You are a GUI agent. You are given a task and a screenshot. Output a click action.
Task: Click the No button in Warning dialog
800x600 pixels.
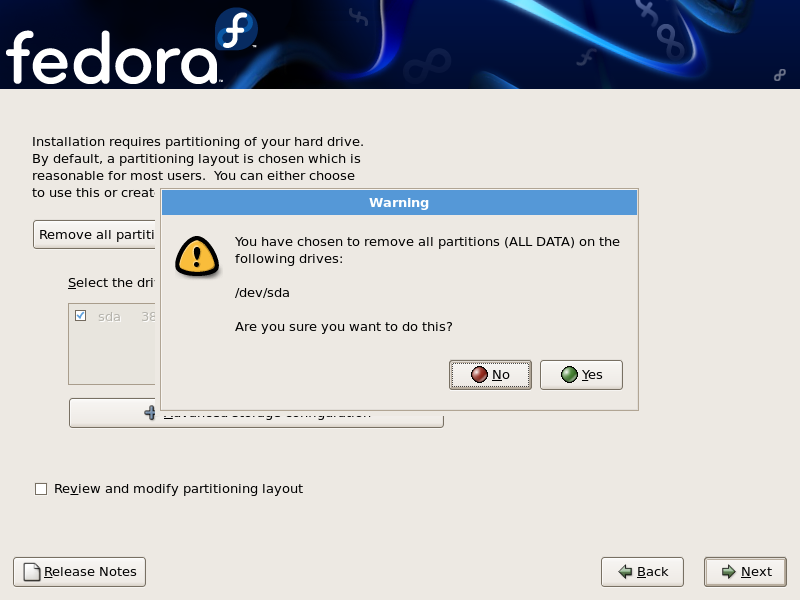(x=490, y=374)
